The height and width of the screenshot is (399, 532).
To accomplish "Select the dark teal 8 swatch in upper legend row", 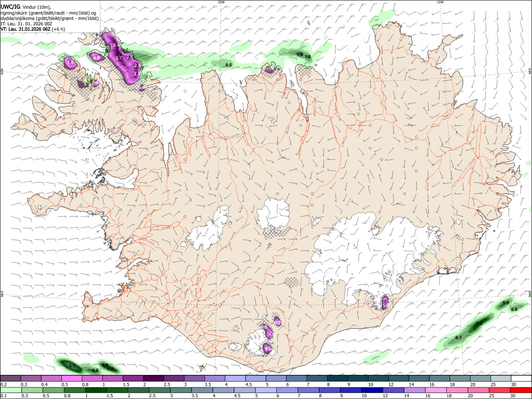I will pyautogui.click(x=337, y=379).
